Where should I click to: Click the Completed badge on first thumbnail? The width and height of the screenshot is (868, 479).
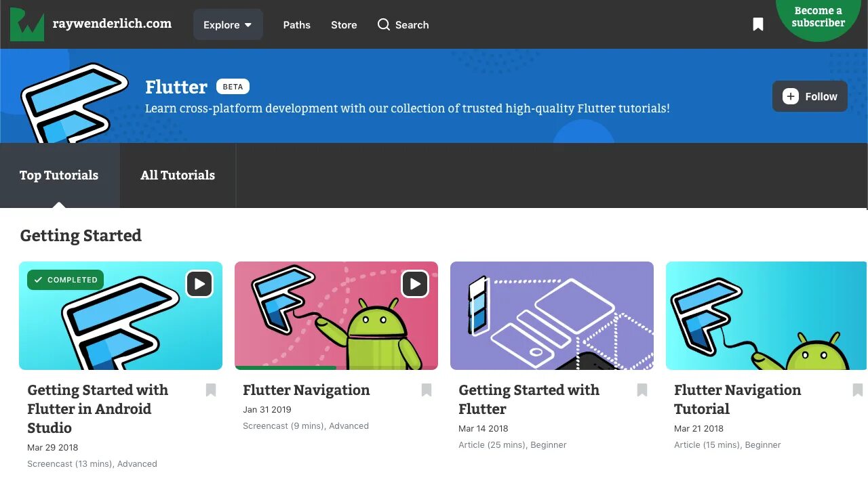pyautogui.click(x=65, y=280)
